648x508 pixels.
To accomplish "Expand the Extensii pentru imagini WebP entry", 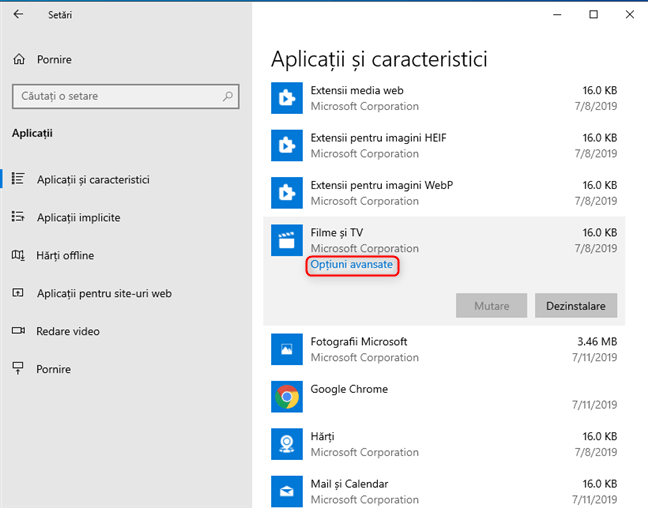I will tap(445, 193).
